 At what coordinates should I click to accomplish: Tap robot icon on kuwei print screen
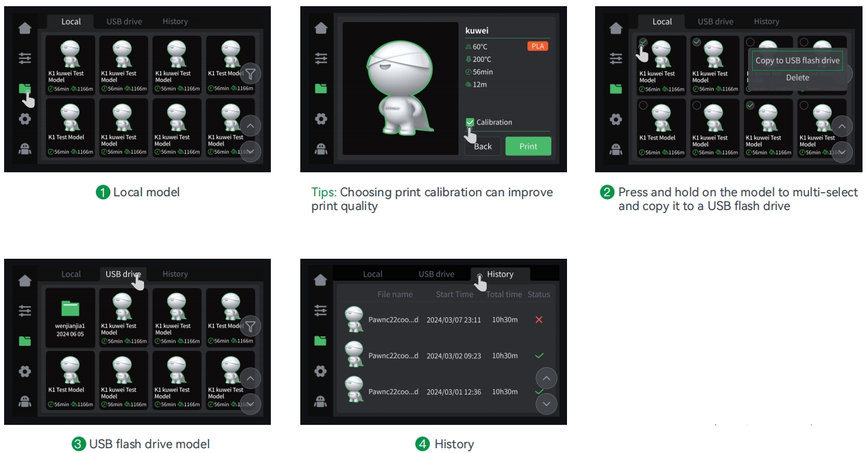pos(321,148)
